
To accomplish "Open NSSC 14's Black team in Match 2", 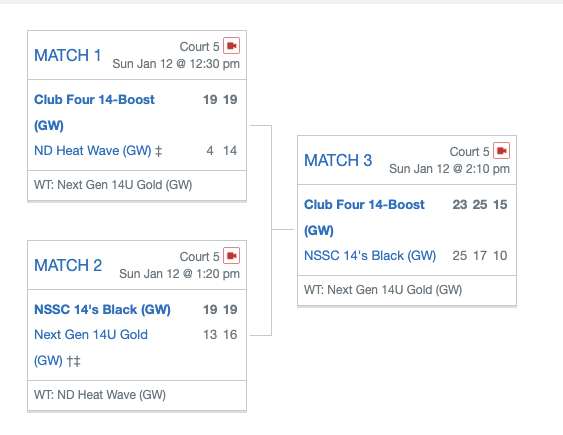I will [x=102, y=310].
